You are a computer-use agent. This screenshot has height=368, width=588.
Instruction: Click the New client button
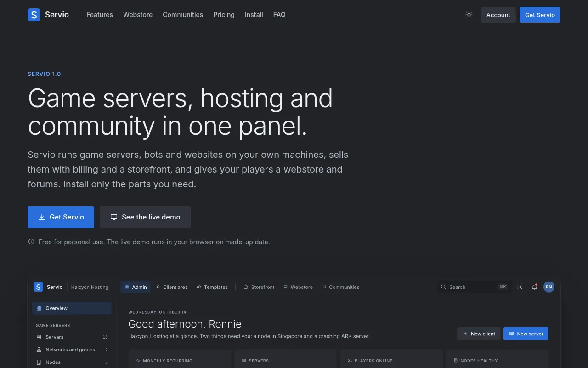point(479,333)
